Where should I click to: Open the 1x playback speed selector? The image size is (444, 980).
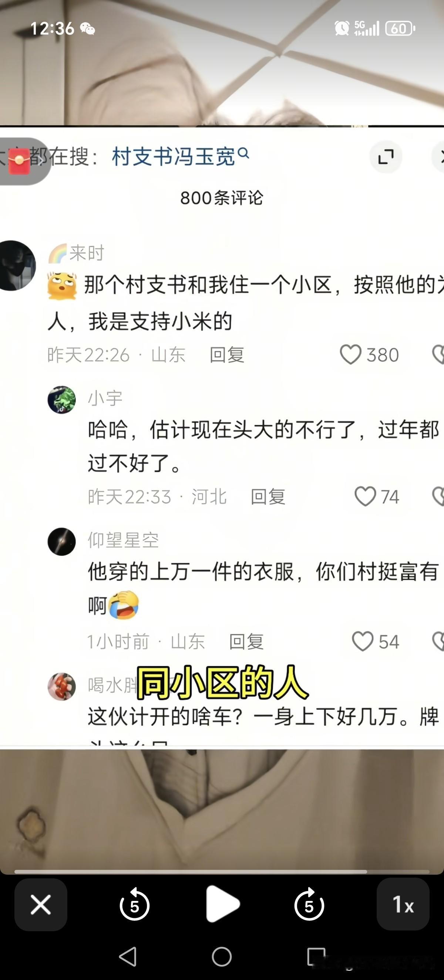click(403, 904)
